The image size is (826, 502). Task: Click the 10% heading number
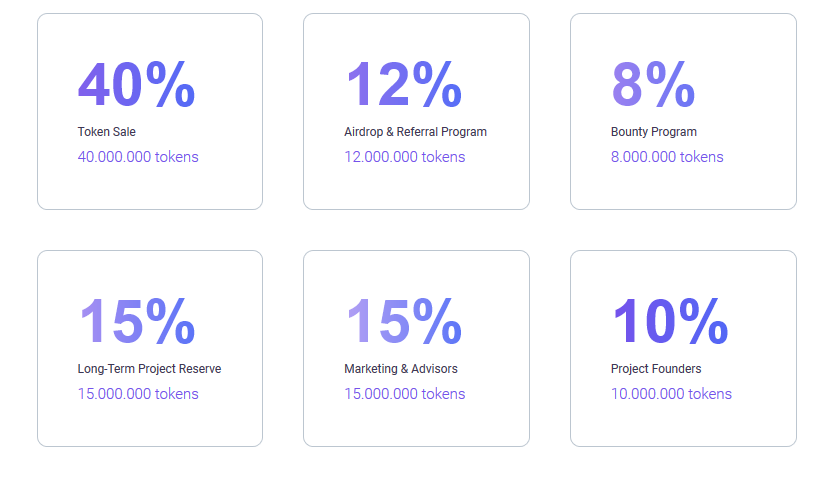(670, 322)
